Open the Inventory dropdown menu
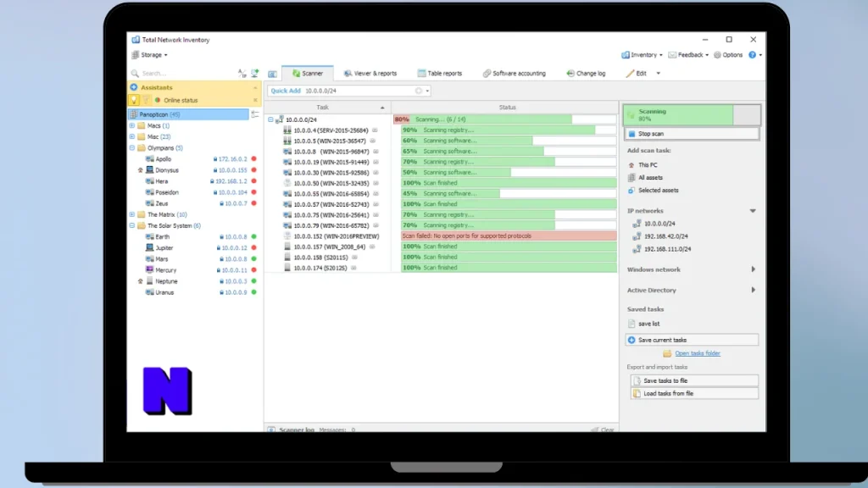 click(x=642, y=55)
